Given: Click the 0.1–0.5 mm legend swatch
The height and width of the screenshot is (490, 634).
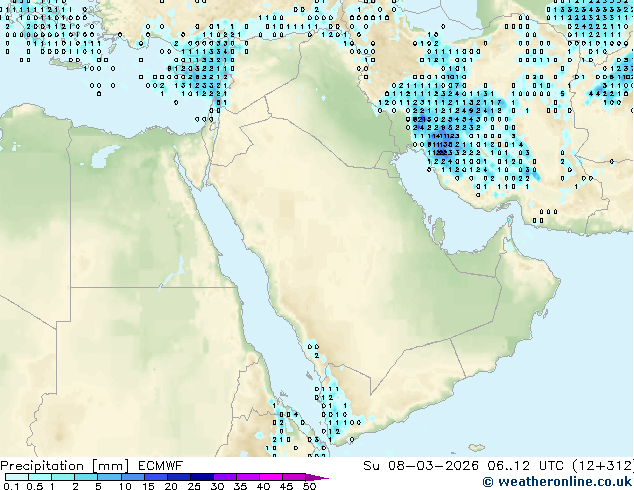Looking at the screenshot, I should [x=17, y=477].
